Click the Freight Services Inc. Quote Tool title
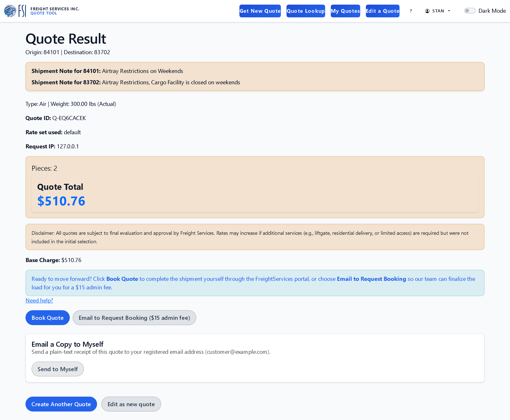The width and height of the screenshot is (510, 420). (x=55, y=11)
